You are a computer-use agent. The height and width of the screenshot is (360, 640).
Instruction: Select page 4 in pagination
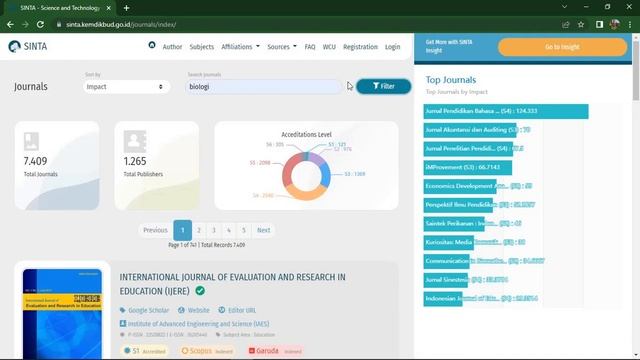coord(229,230)
